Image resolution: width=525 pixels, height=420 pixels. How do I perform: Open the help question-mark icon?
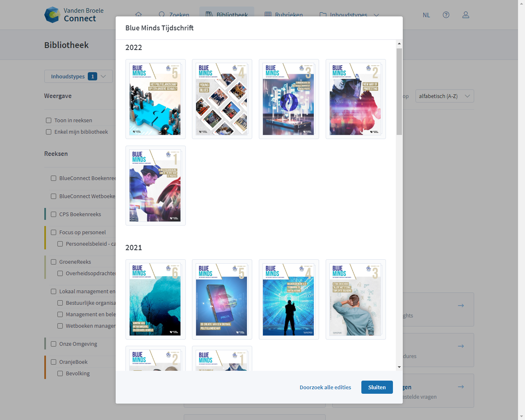446,15
